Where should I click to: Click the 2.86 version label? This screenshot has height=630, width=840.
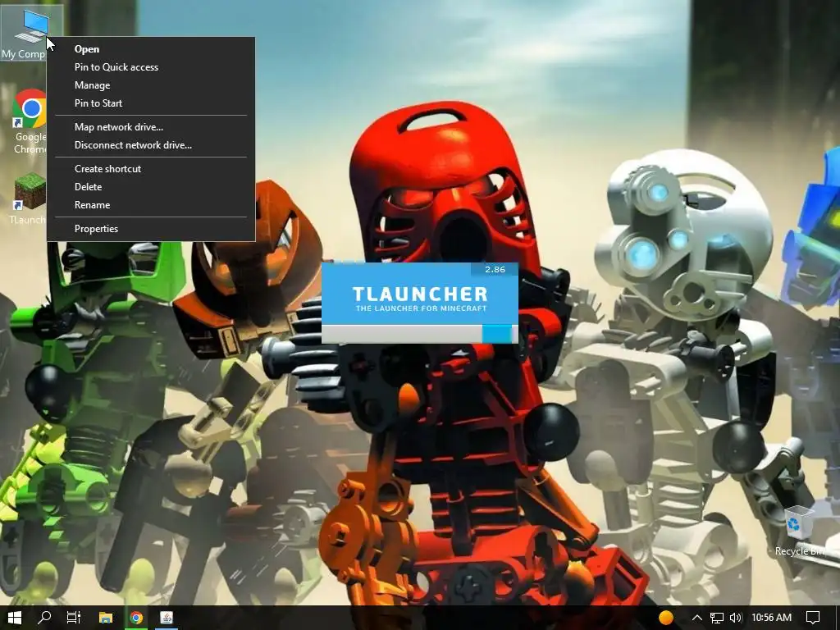coord(495,269)
